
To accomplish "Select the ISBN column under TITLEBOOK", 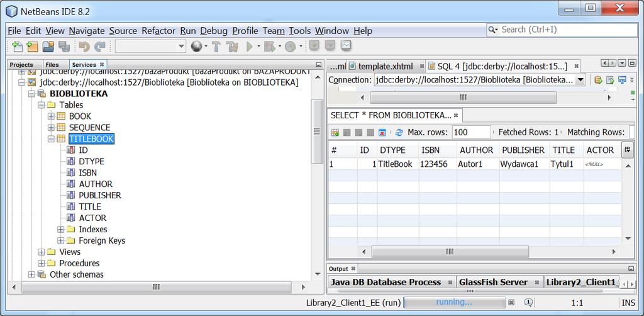I will click(x=87, y=172).
